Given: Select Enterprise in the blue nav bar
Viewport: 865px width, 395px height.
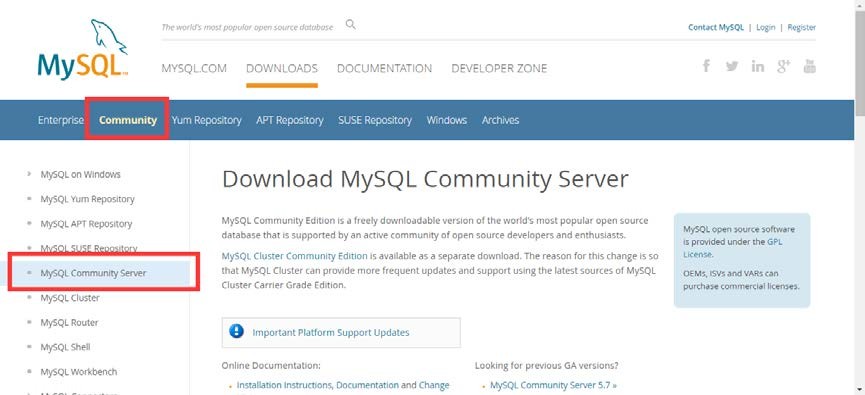Looking at the screenshot, I should coord(61,120).
